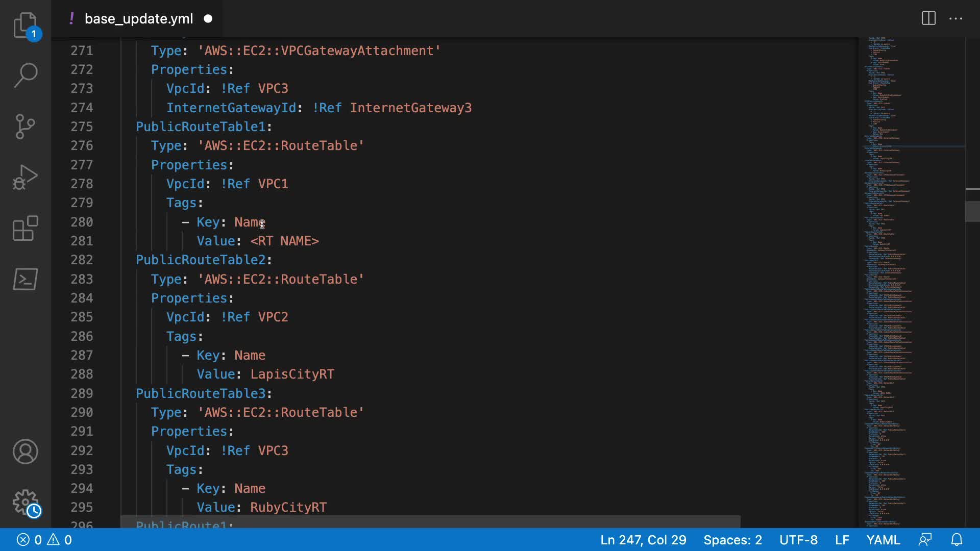Image resolution: width=980 pixels, height=551 pixels.
Task: Open the Accounts menu icon
Action: [x=25, y=452]
